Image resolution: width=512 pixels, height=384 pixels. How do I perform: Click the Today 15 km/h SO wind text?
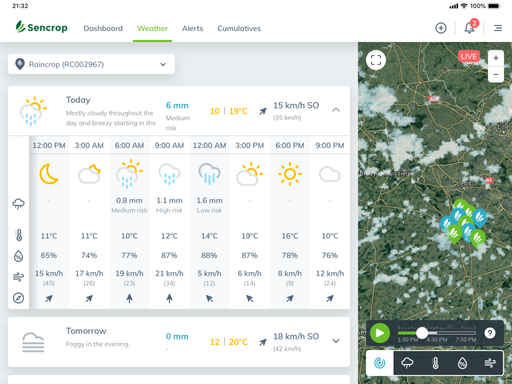[296, 105]
